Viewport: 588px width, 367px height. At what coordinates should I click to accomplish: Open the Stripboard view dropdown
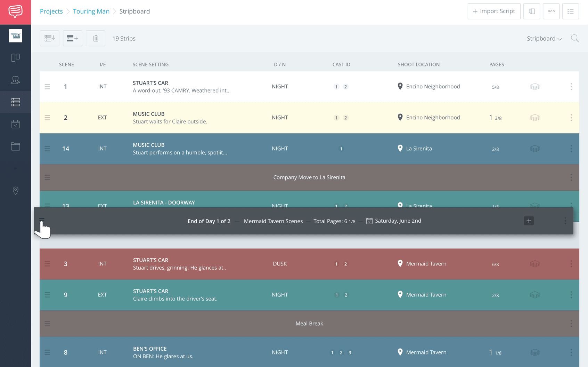click(544, 38)
